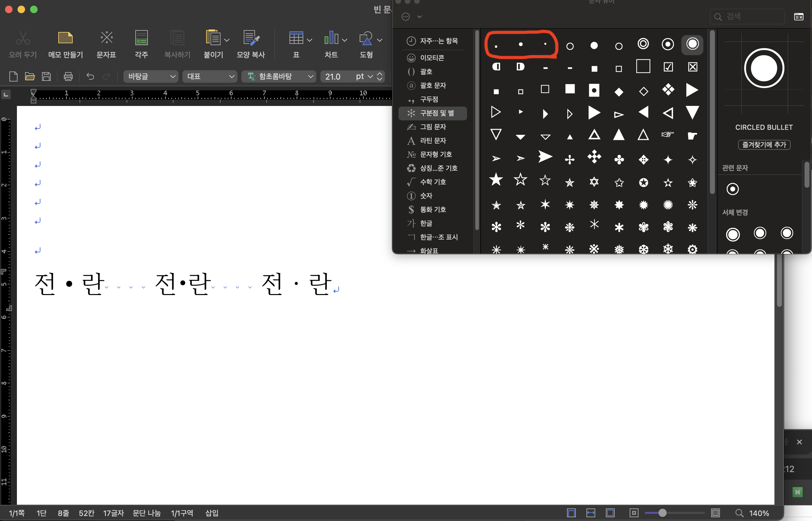Open the 수학 기호 symbol category

click(433, 182)
